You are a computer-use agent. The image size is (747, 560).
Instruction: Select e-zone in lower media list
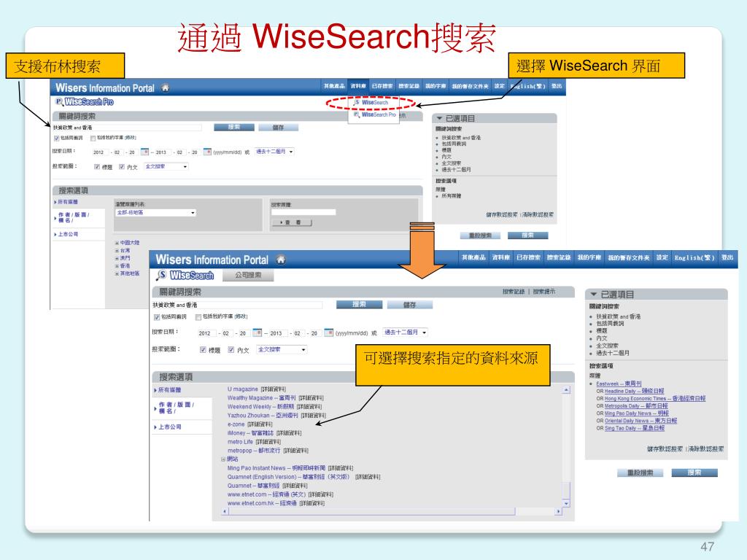point(236,424)
